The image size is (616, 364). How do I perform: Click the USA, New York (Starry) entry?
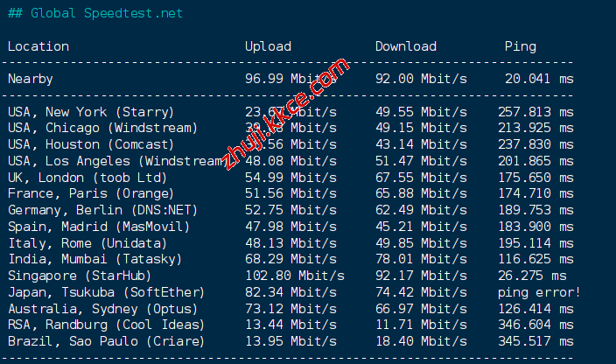click(x=91, y=112)
